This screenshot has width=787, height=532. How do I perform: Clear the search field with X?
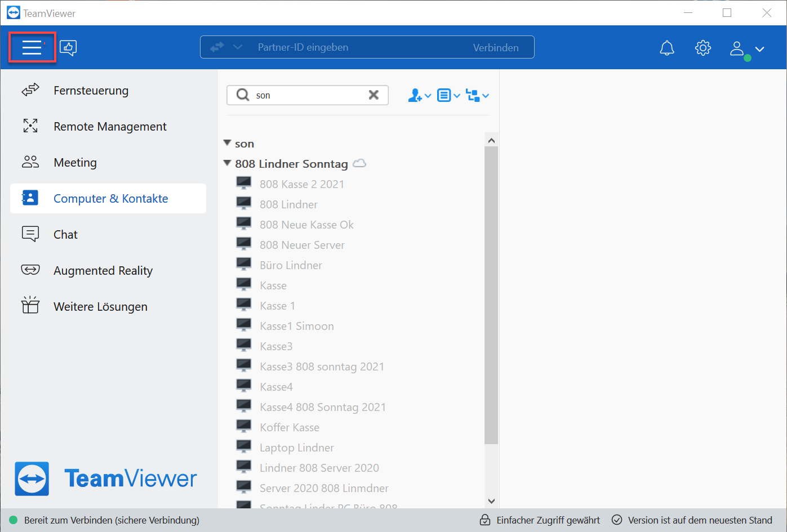[x=374, y=95]
